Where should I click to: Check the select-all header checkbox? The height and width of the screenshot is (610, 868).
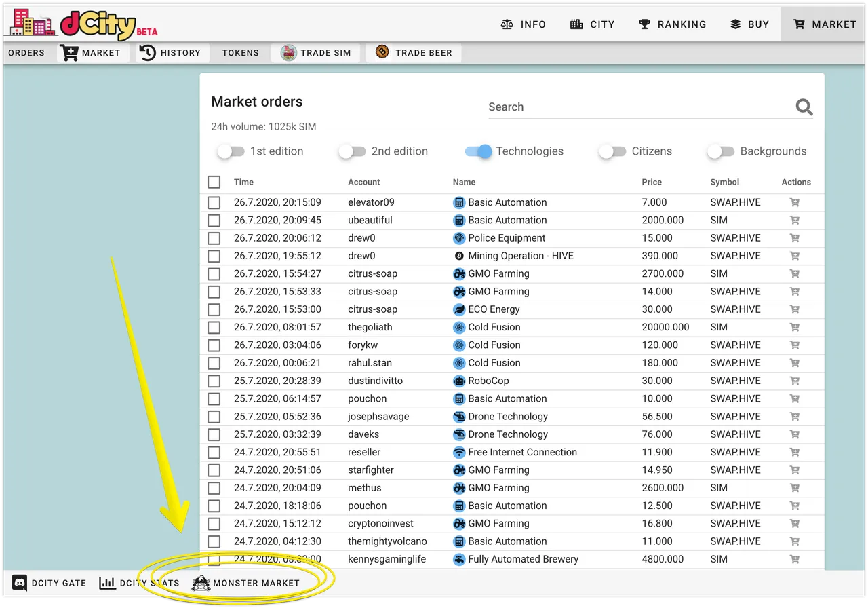point(214,182)
